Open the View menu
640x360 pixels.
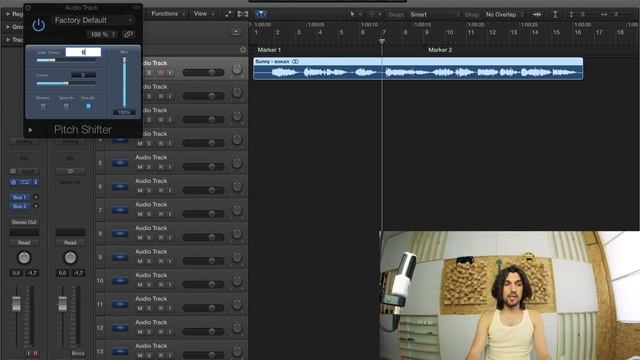pos(203,14)
